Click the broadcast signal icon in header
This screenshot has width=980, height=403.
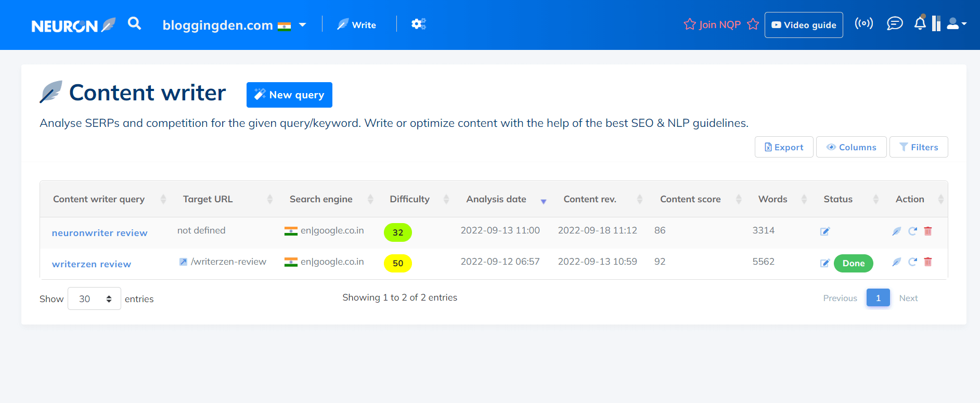click(x=863, y=23)
